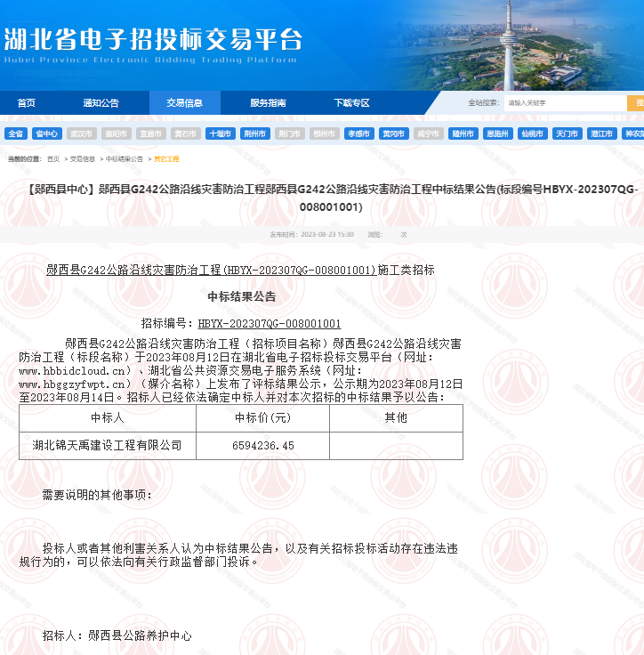This screenshot has height=655, width=644.
Task: Open the 通知公告 menu item
Action: pyautogui.click(x=101, y=102)
